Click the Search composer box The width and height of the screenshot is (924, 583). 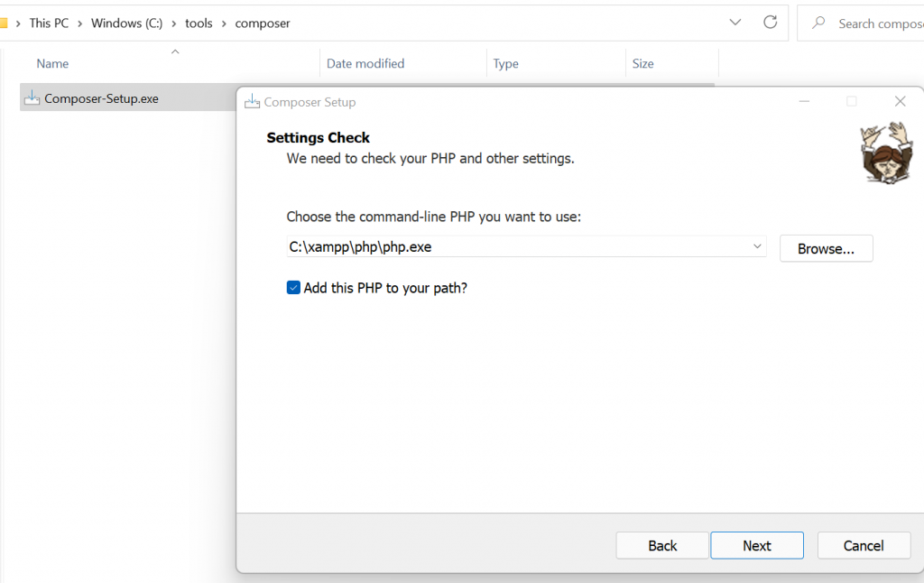pyautogui.click(x=860, y=23)
